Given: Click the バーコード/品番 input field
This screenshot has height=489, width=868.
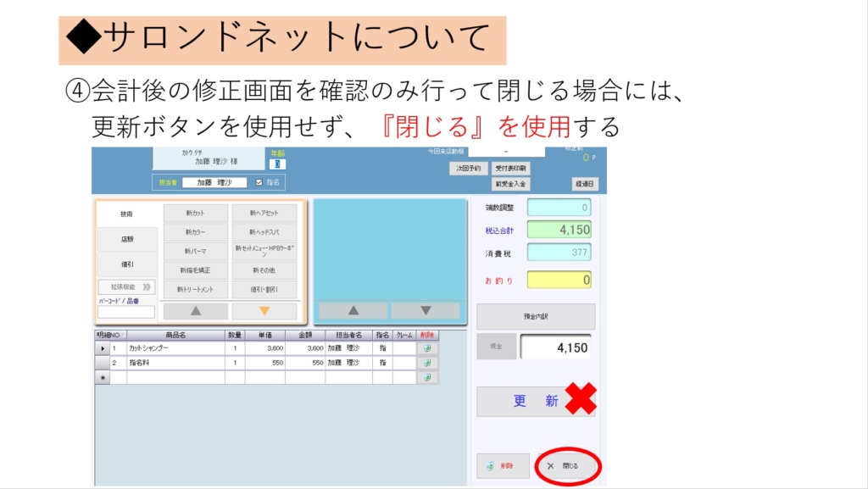Looking at the screenshot, I should (126, 312).
